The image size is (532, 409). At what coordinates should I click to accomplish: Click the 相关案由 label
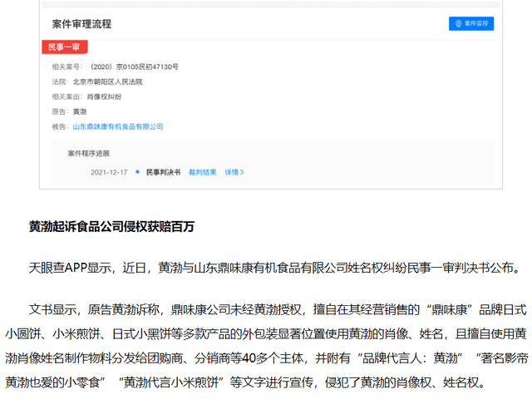tap(66, 96)
